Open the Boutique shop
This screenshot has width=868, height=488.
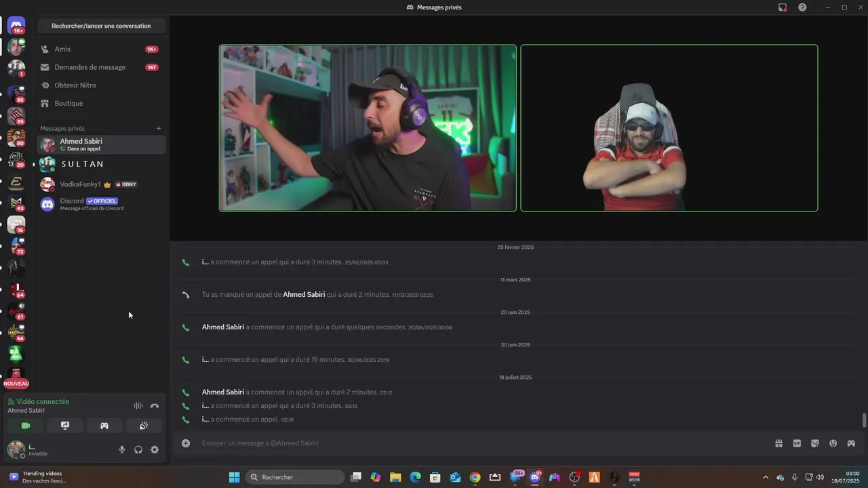point(101,103)
